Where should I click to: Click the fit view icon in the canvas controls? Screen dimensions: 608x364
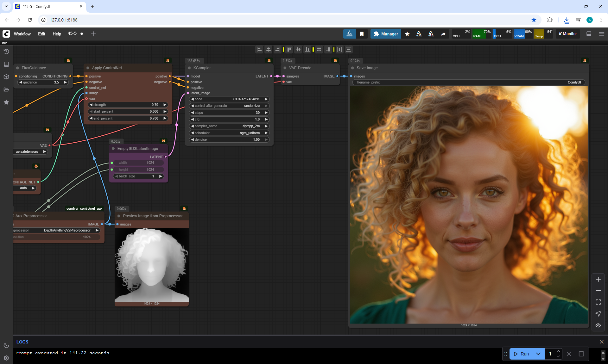click(598, 302)
